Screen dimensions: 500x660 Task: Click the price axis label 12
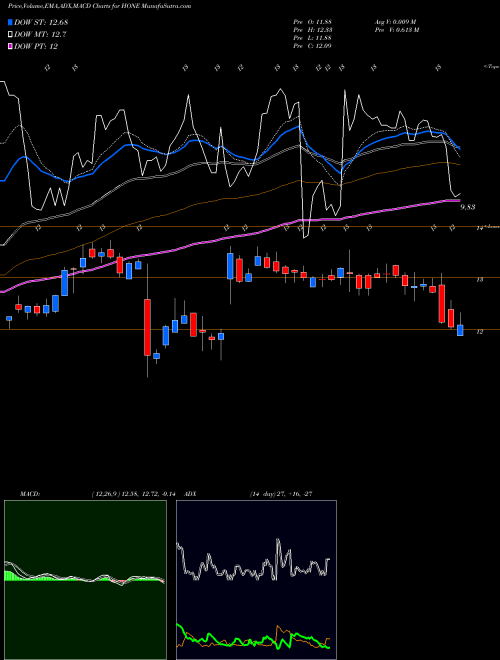click(479, 332)
